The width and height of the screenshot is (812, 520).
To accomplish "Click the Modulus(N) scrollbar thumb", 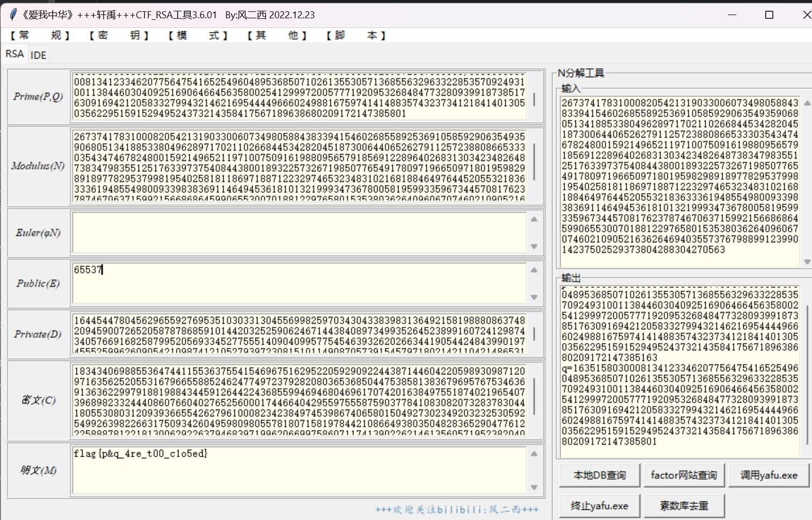I will pos(534,161).
